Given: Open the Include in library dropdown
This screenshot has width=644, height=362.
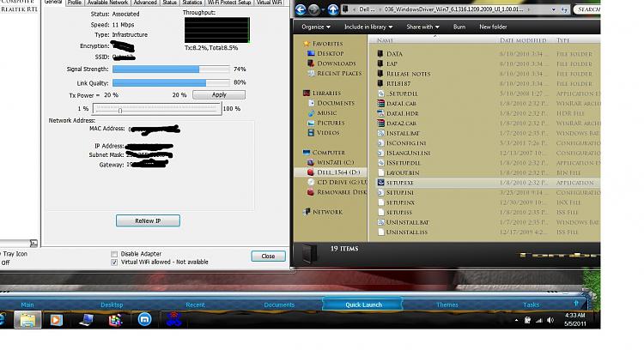Looking at the screenshot, I should pyautogui.click(x=368, y=27).
